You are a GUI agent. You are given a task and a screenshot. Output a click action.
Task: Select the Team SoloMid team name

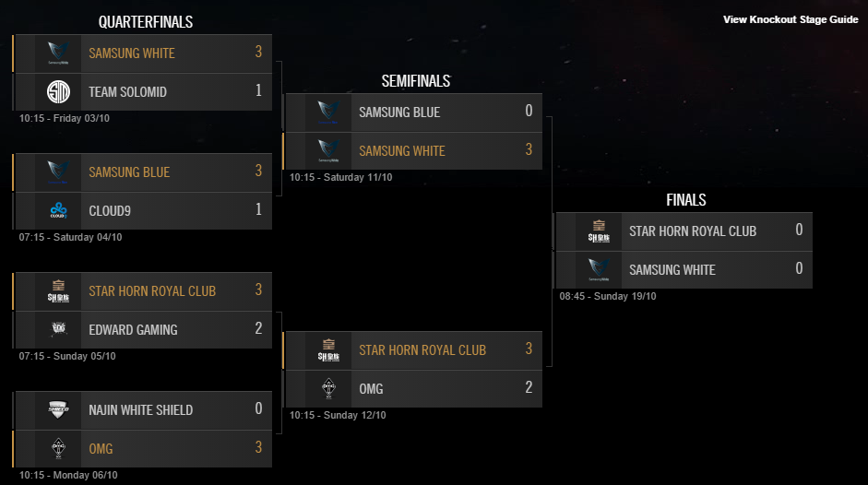(x=127, y=92)
